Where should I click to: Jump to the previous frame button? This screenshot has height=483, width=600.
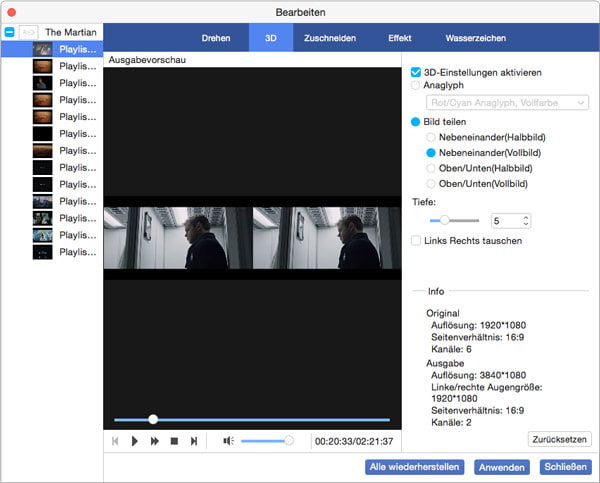pos(115,441)
